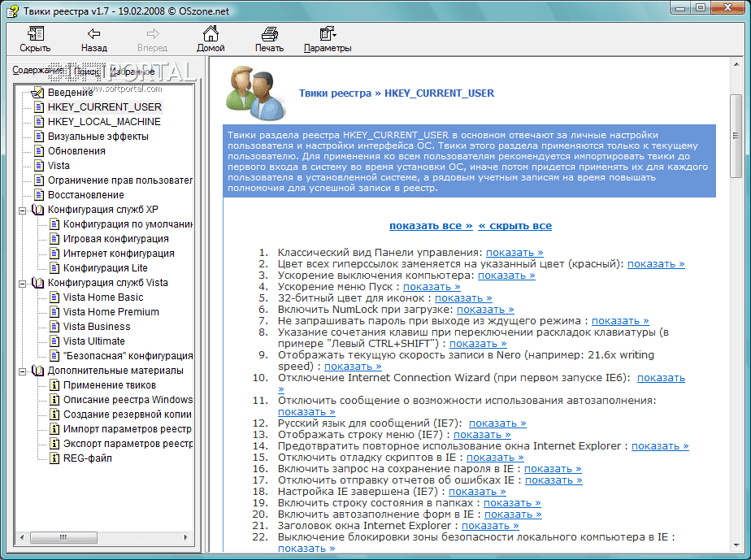Click the Применение твиков info icon
This screenshot has height=560, width=751.
[54, 385]
